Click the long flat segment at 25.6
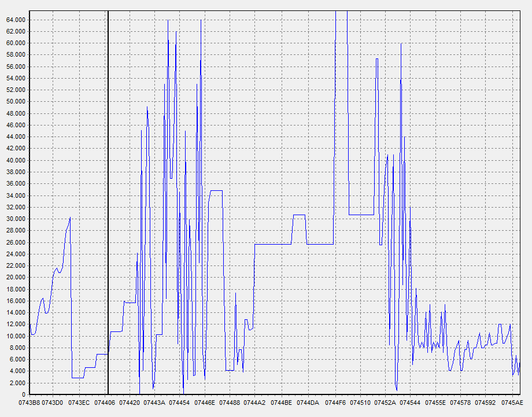The height and width of the screenshot is (417, 532). point(273,244)
